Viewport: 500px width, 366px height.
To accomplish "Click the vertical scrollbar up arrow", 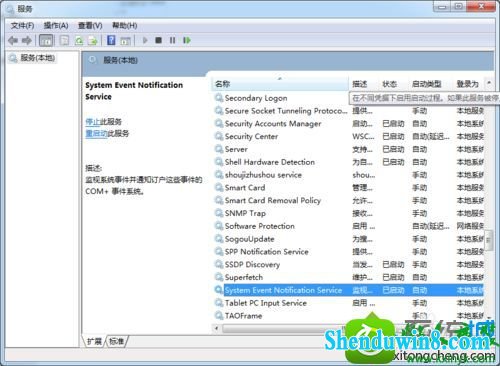I will [489, 82].
